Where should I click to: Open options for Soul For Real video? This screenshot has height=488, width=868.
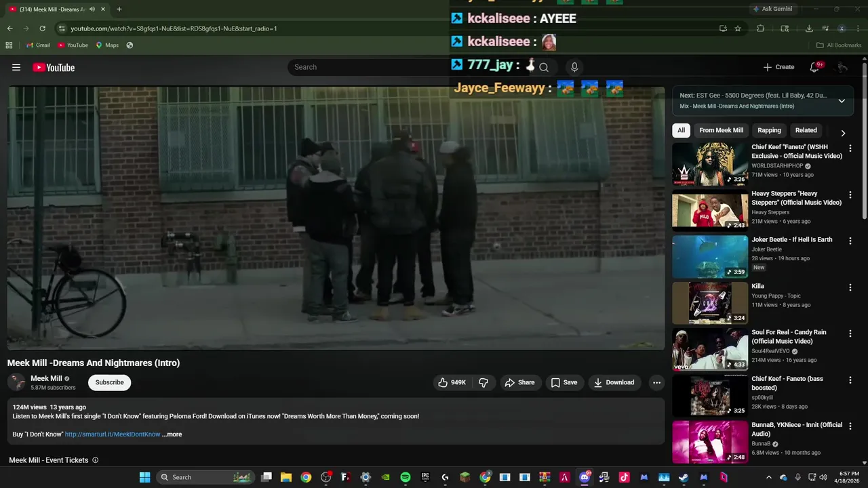click(850, 333)
